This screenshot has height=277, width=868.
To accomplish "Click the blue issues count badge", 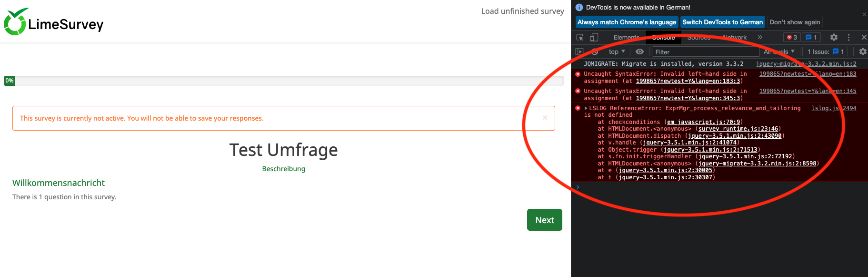I will point(811,37).
